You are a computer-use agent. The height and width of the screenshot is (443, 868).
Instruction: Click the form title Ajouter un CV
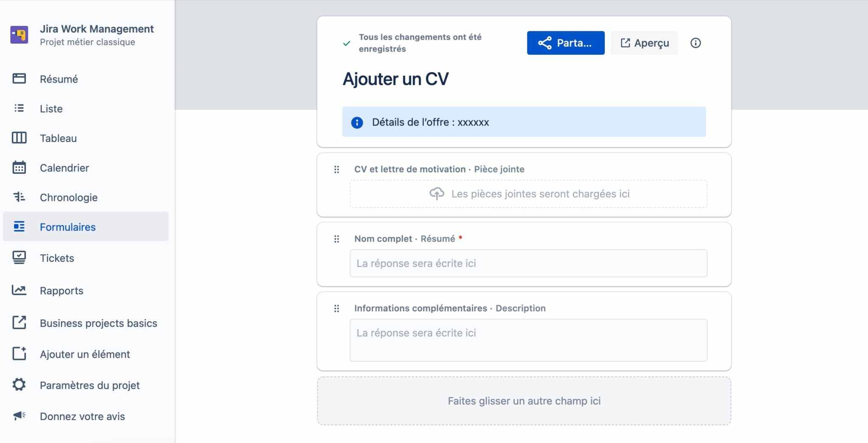[395, 79]
